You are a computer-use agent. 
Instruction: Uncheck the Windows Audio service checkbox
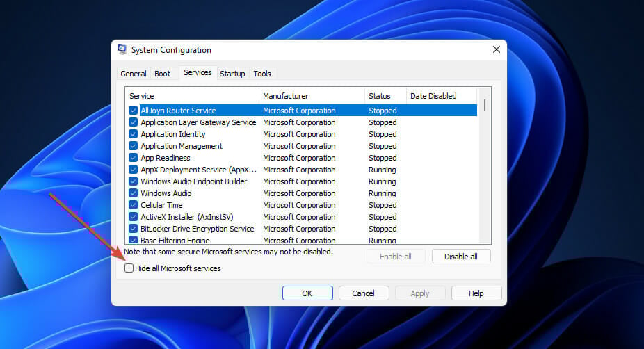click(133, 193)
